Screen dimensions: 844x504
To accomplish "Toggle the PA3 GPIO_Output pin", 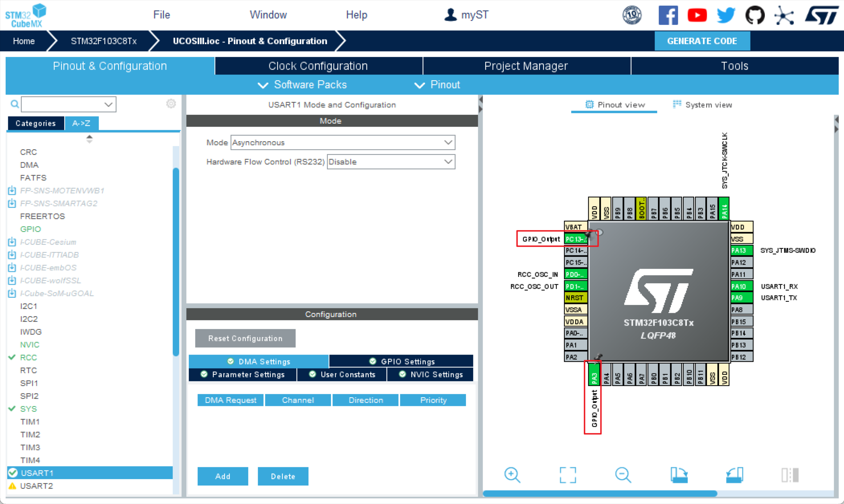I will pyautogui.click(x=594, y=375).
